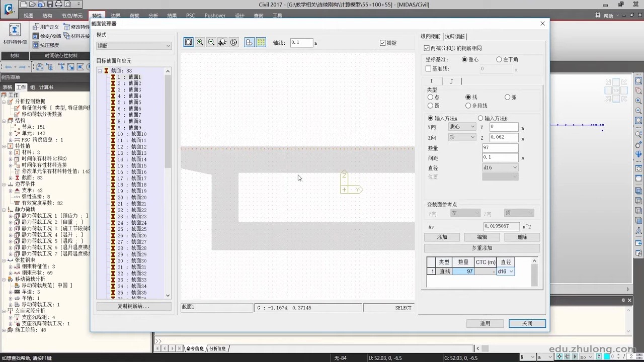The height and width of the screenshot is (362, 644).
Task: Open the 直径 d16 dropdown
Action: coord(500,168)
